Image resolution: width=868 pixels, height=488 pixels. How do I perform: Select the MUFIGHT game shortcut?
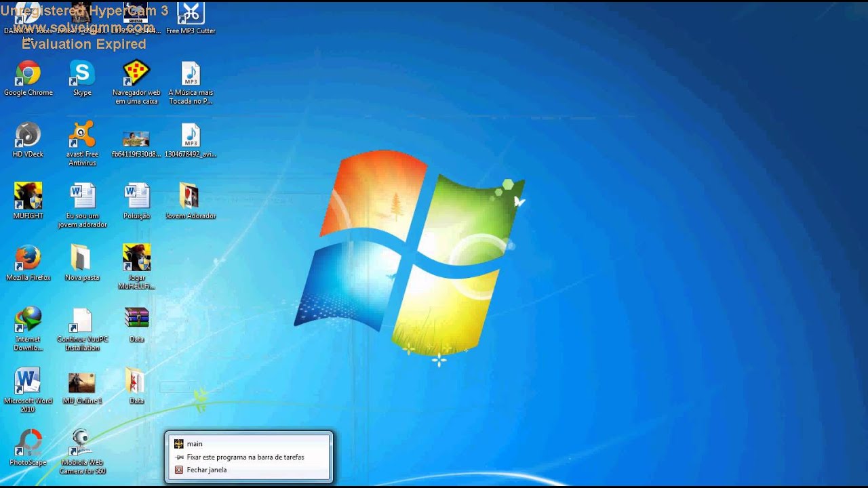tap(28, 201)
